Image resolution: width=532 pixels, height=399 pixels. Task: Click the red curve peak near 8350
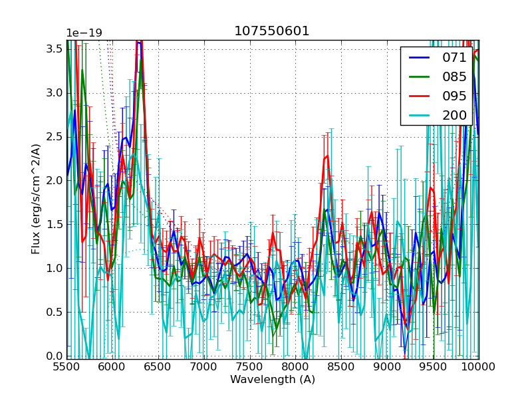coord(327,156)
